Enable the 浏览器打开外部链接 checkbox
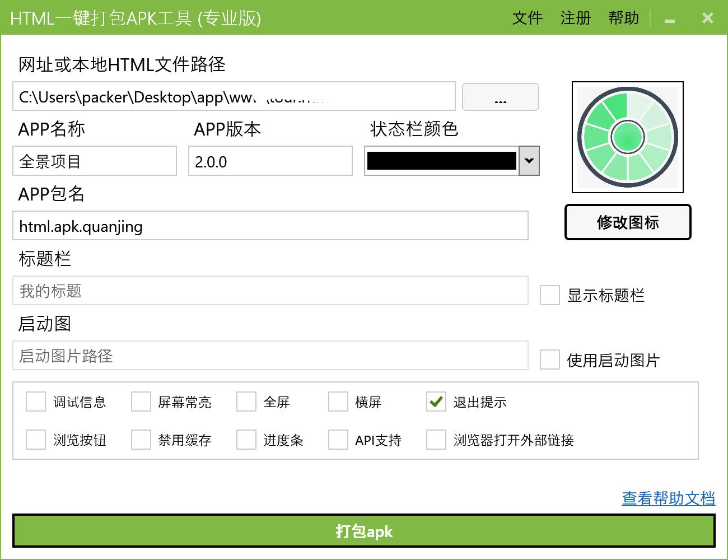Image resolution: width=728 pixels, height=560 pixels. [x=436, y=440]
